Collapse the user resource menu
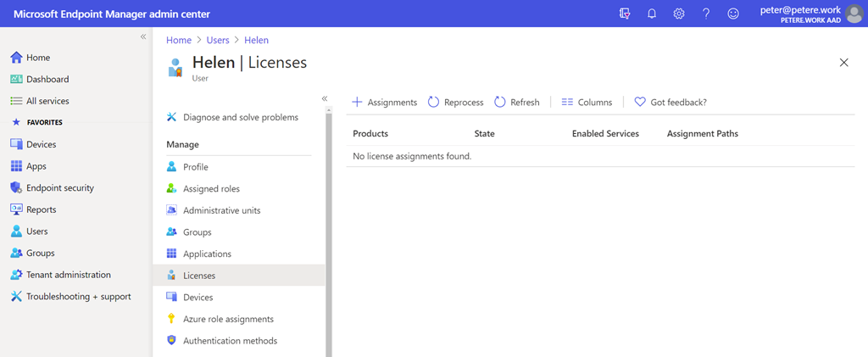 pos(325,98)
